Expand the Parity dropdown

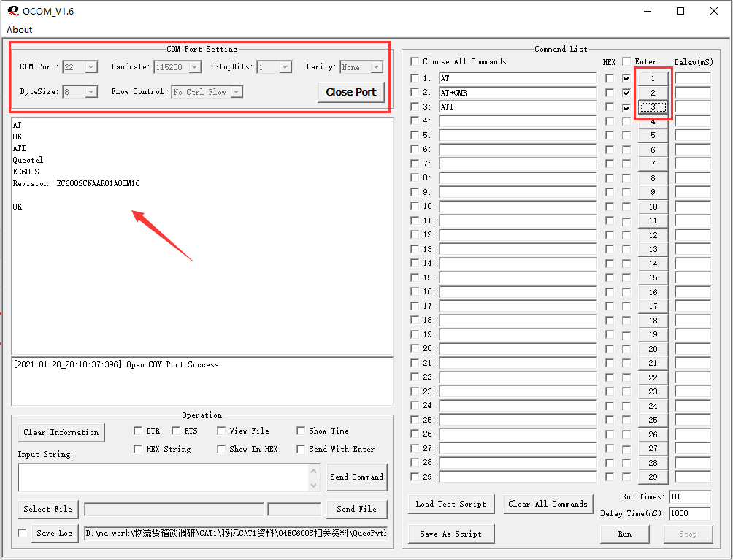click(376, 67)
